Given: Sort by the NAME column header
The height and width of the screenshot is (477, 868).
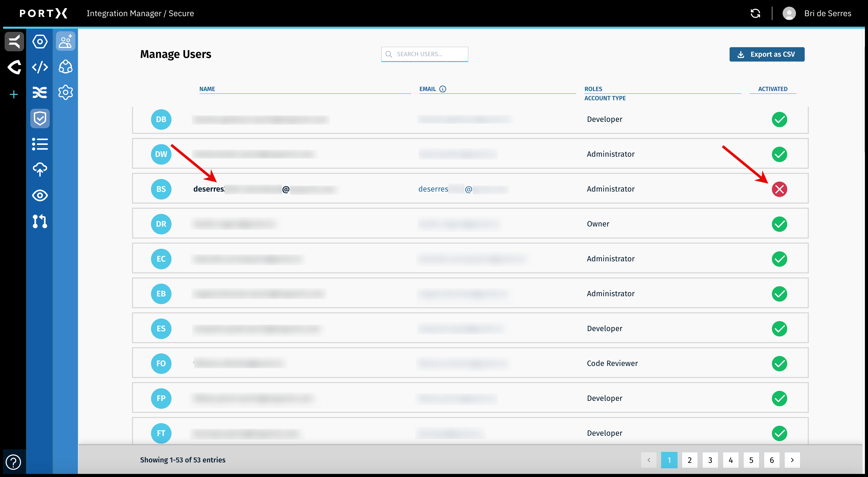Looking at the screenshot, I should click(x=207, y=89).
